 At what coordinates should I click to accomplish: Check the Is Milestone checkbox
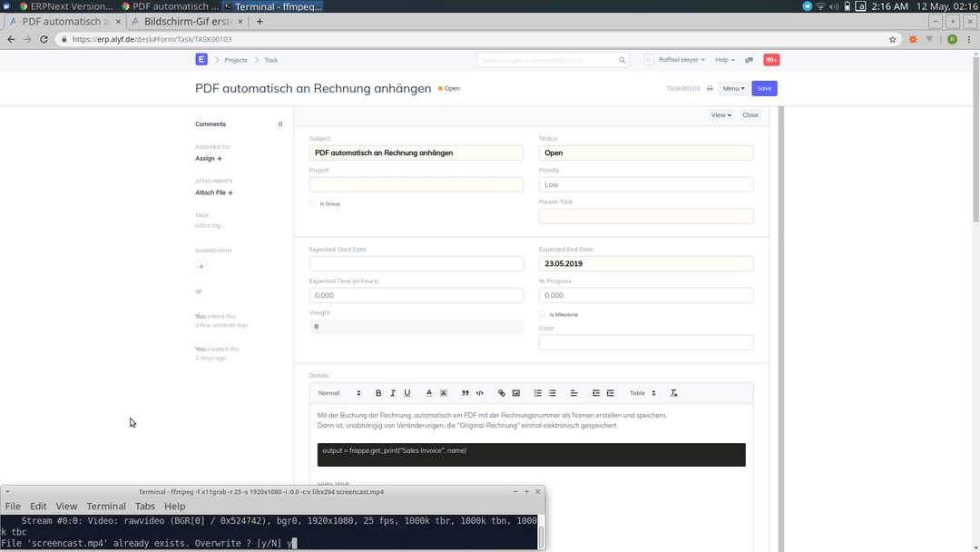(x=542, y=313)
